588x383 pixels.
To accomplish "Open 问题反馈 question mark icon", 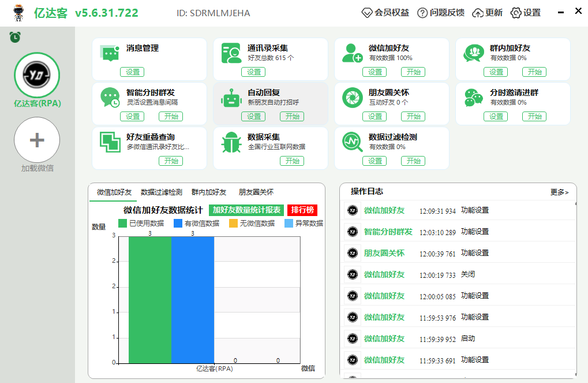I will click(x=422, y=13).
